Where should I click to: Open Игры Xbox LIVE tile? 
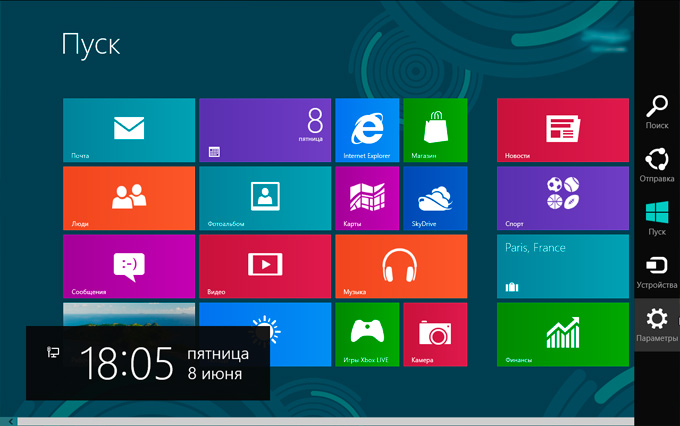pos(367,334)
